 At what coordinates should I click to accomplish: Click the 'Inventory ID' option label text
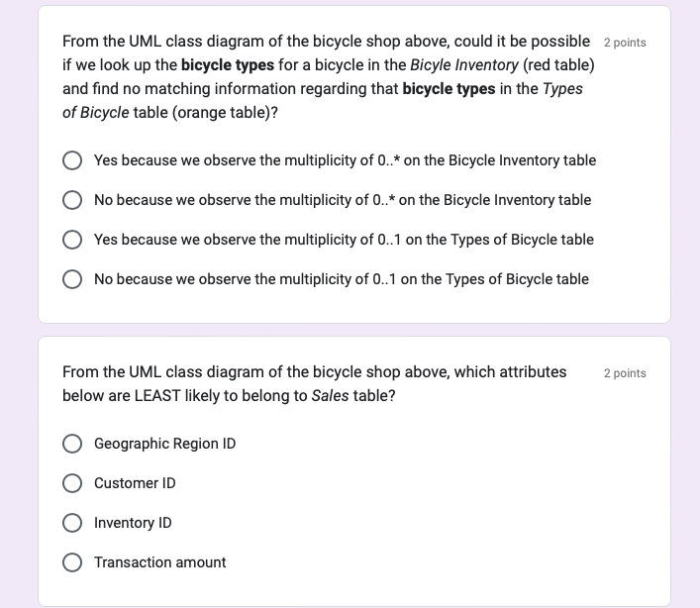click(133, 523)
